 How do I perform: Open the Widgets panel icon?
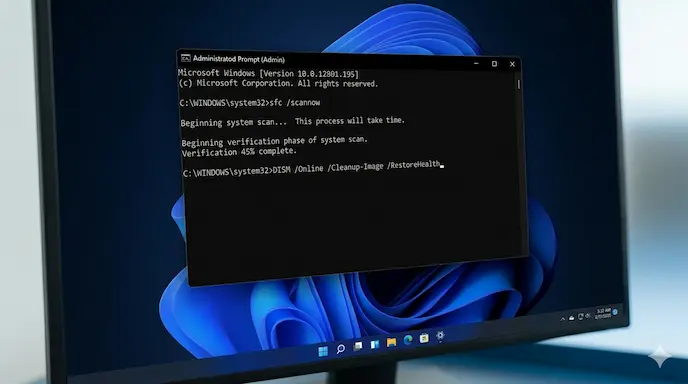pyautogui.click(x=375, y=344)
